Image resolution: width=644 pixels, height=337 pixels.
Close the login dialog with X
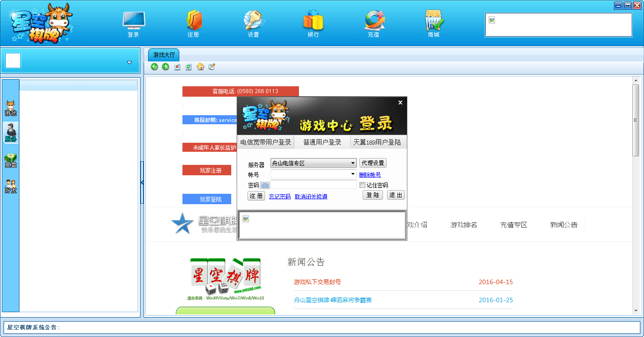click(400, 103)
